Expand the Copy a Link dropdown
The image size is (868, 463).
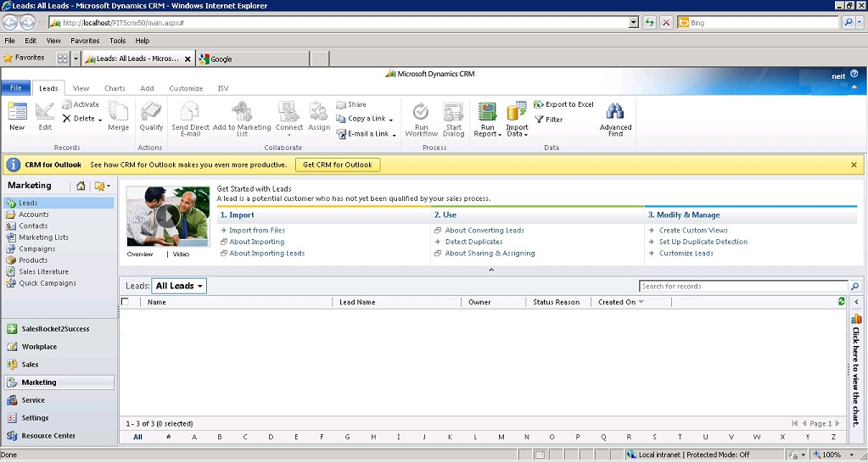[x=391, y=120]
